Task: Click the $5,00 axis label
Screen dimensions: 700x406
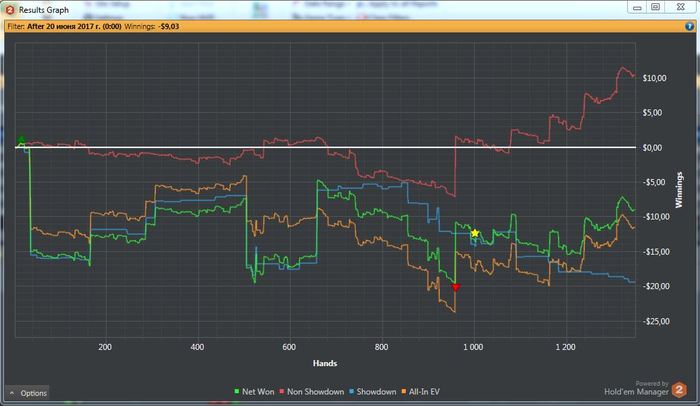Action: tap(652, 113)
